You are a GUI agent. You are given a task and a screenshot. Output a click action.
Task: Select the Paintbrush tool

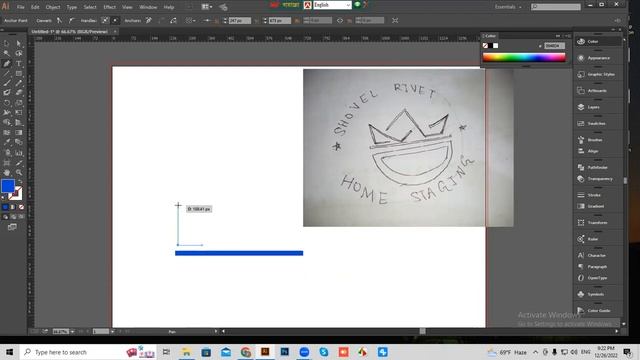[x=7, y=83]
